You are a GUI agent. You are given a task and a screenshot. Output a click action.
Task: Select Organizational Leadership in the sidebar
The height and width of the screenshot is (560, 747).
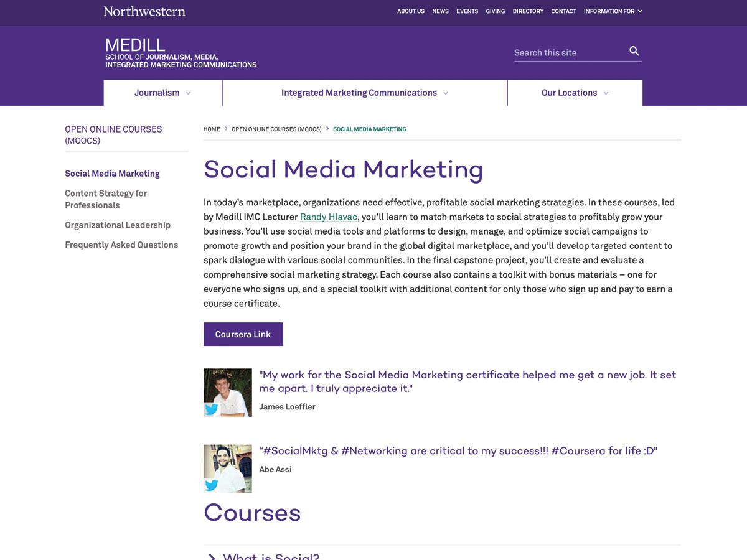pyautogui.click(x=118, y=225)
